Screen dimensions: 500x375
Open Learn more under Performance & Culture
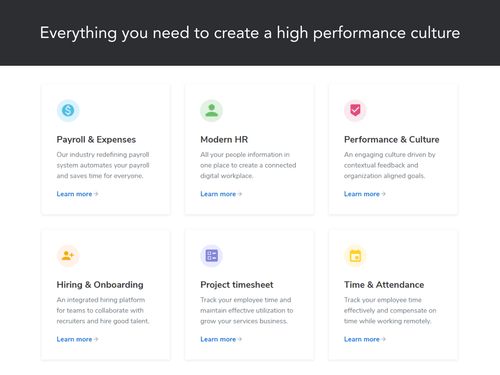pyautogui.click(x=365, y=194)
